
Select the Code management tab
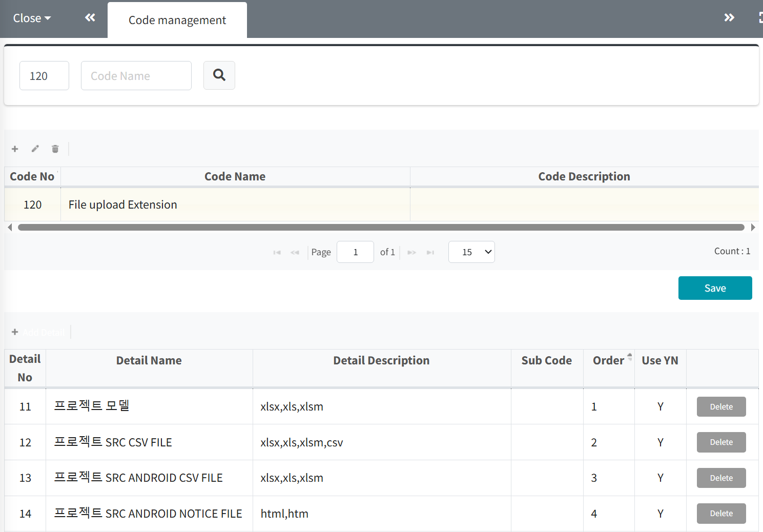pyautogui.click(x=177, y=20)
